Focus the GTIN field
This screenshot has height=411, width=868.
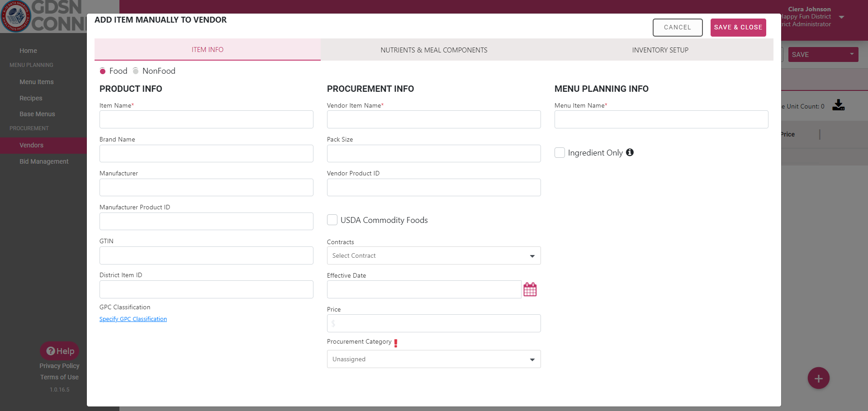pyautogui.click(x=206, y=255)
